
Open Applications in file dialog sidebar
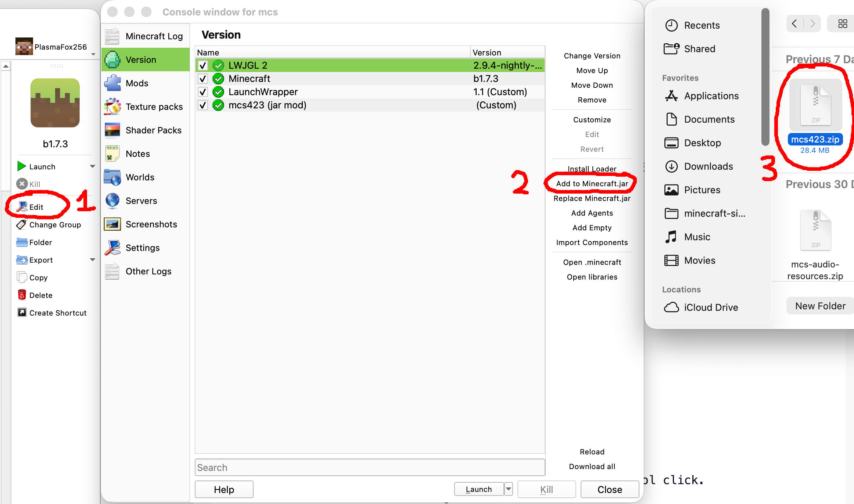point(701,96)
